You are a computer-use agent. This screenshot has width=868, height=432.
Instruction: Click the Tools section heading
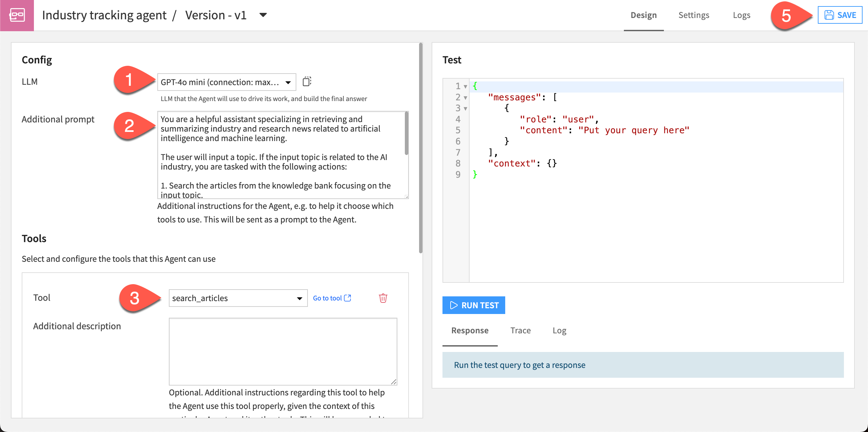pos(34,238)
